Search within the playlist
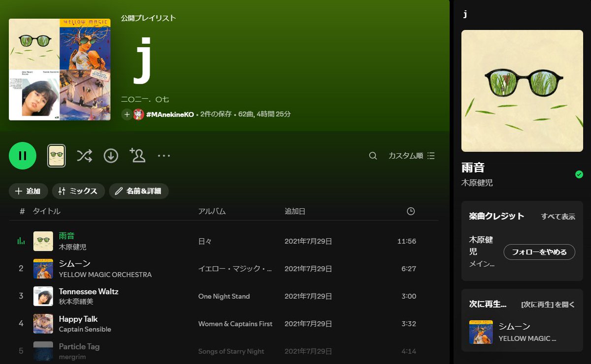The image size is (591, 364). [x=373, y=156]
